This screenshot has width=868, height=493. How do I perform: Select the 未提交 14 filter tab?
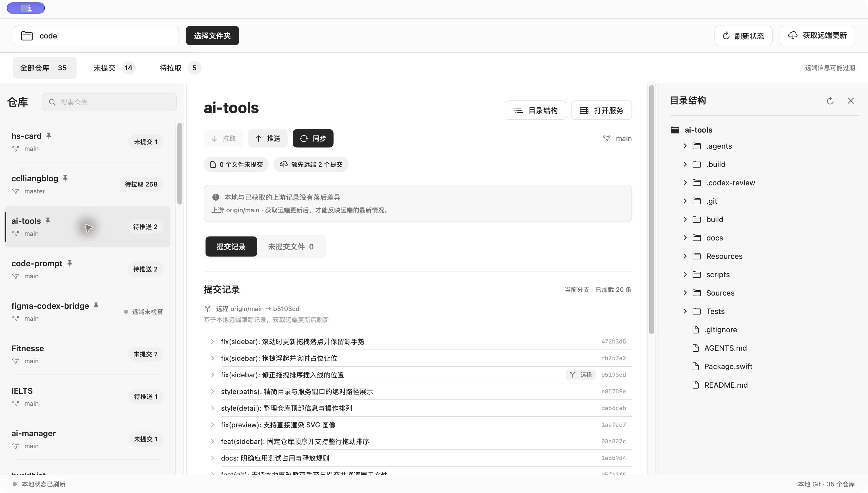tap(114, 68)
